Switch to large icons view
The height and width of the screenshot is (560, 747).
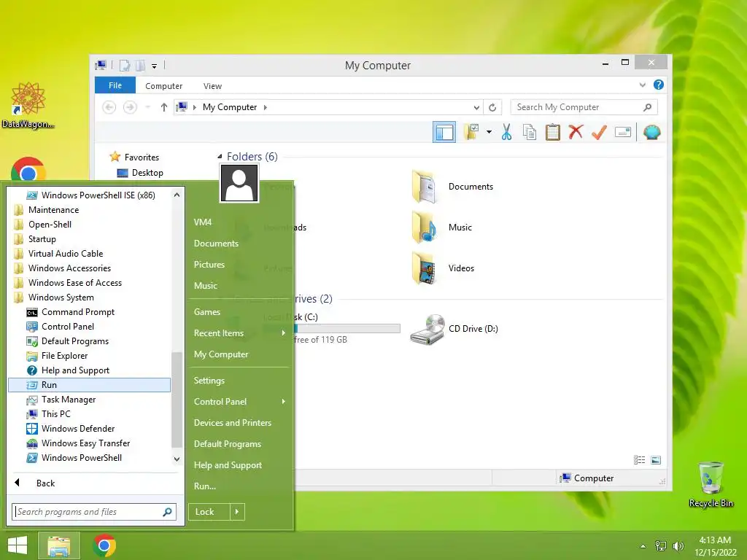point(656,460)
